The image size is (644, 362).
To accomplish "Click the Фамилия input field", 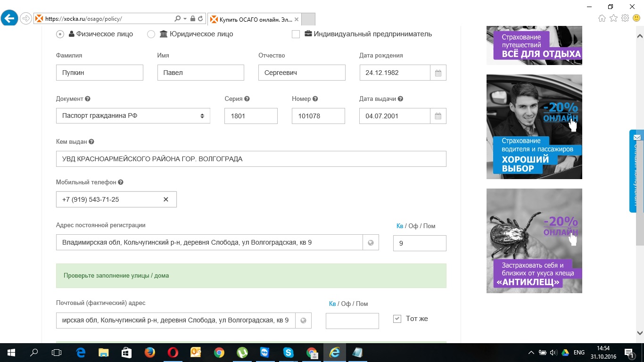I will 99,73.
